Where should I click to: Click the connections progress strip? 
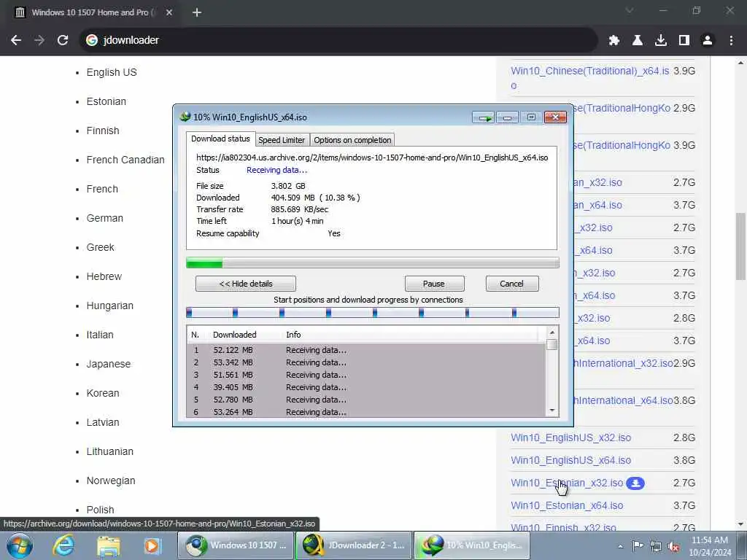[373, 313]
